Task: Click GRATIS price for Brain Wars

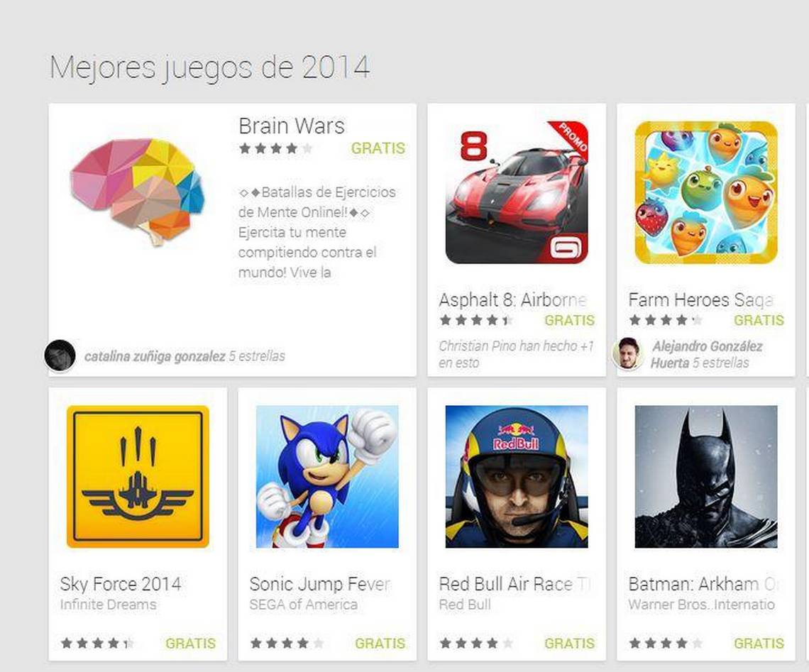Action: click(378, 148)
